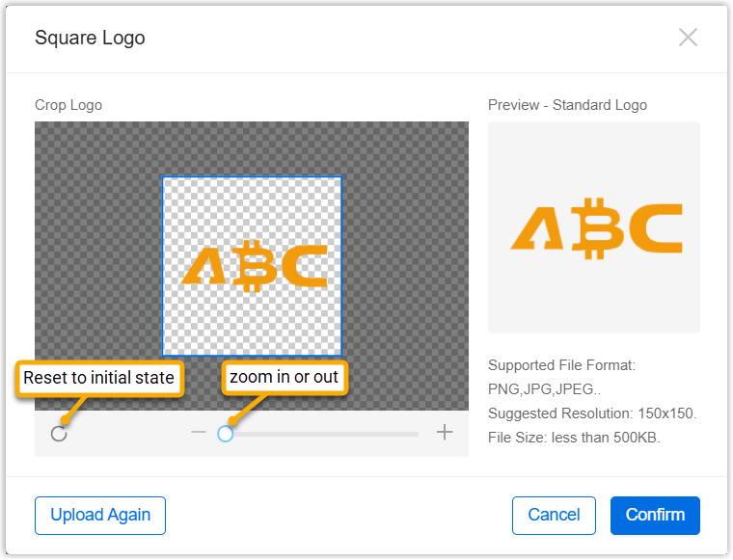The image size is (733, 560).
Task: Click the zoom slider handle
Action: pyautogui.click(x=226, y=434)
